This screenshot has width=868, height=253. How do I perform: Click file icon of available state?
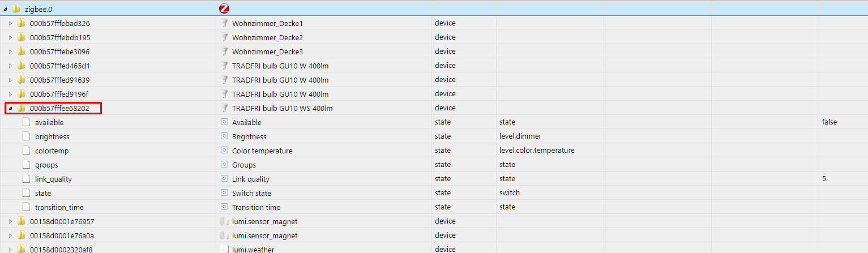click(x=26, y=122)
